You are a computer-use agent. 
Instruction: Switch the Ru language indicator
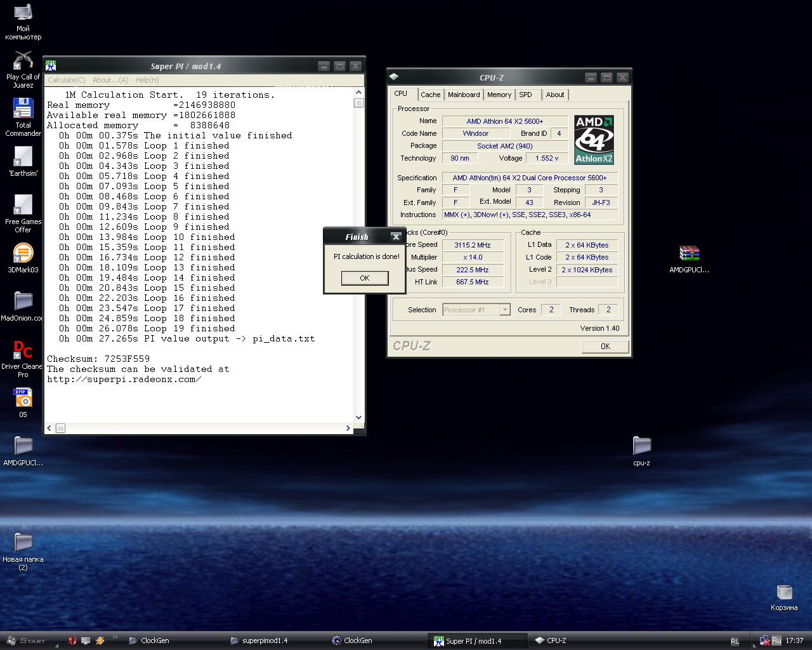click(x=776, y=640)
